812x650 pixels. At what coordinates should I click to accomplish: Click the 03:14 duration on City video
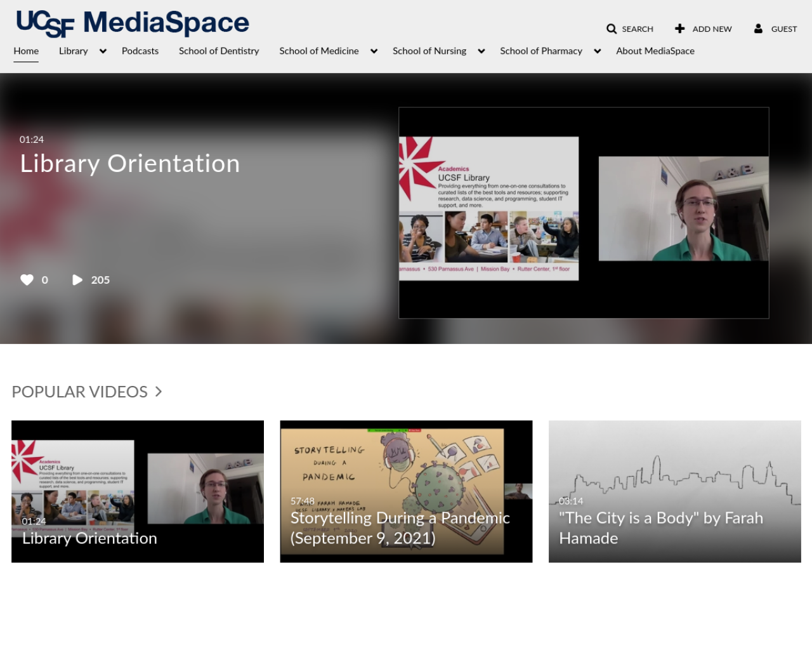click(x=571, y=501)
